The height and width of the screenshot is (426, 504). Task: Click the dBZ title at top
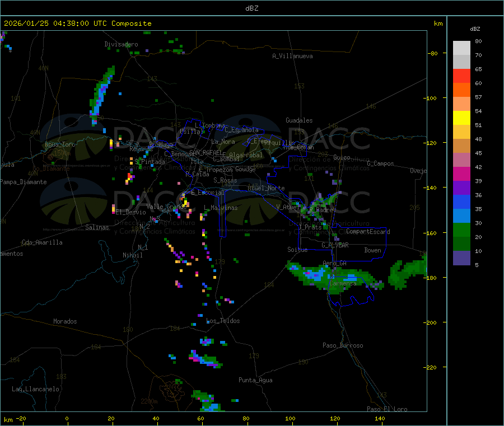251,8
